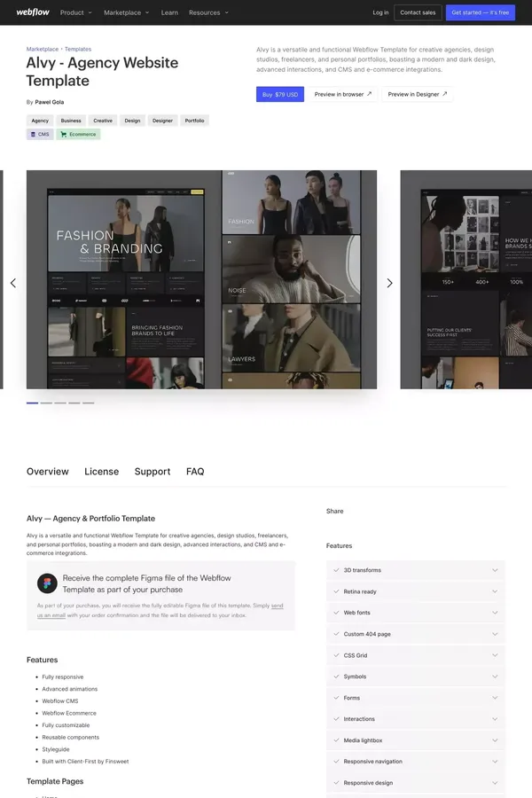Click Buy $79 USD button
Image resolution: width=532 pixels, height=798 pixels.
tap(280, 94)
